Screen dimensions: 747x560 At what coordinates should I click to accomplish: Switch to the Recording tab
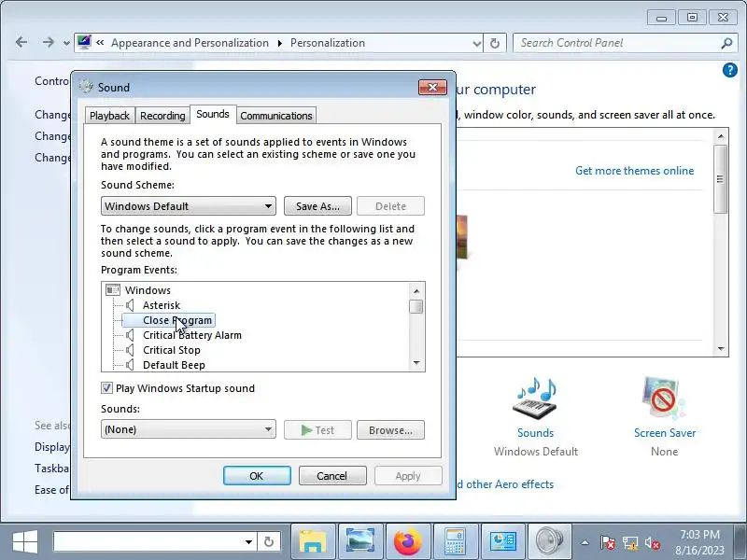(162, 116)
